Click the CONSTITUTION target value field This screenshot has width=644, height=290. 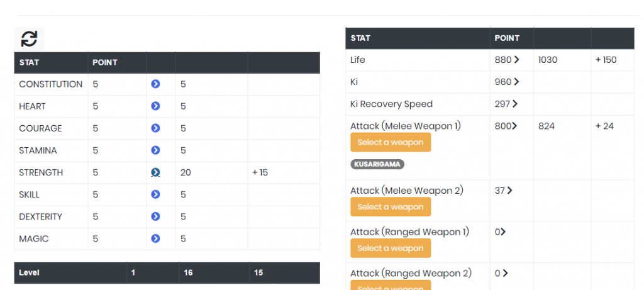click(184, 84)
